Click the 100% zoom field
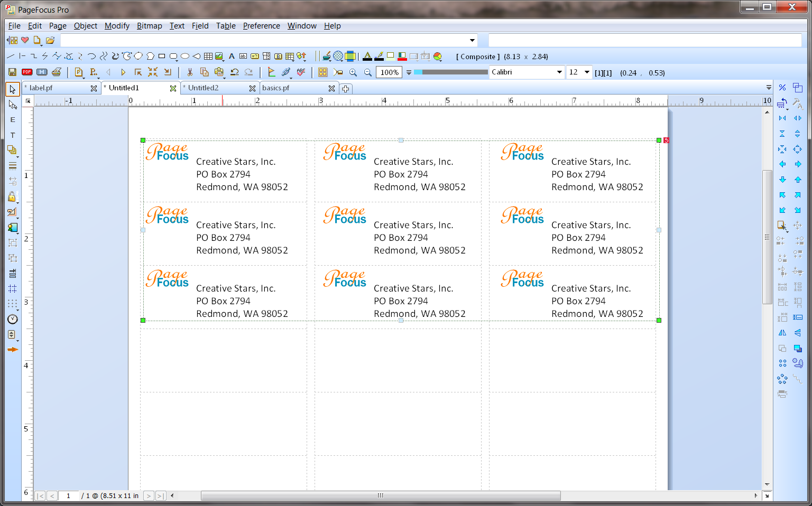Screen dimensions: 812x506 [x=389, y=72]
